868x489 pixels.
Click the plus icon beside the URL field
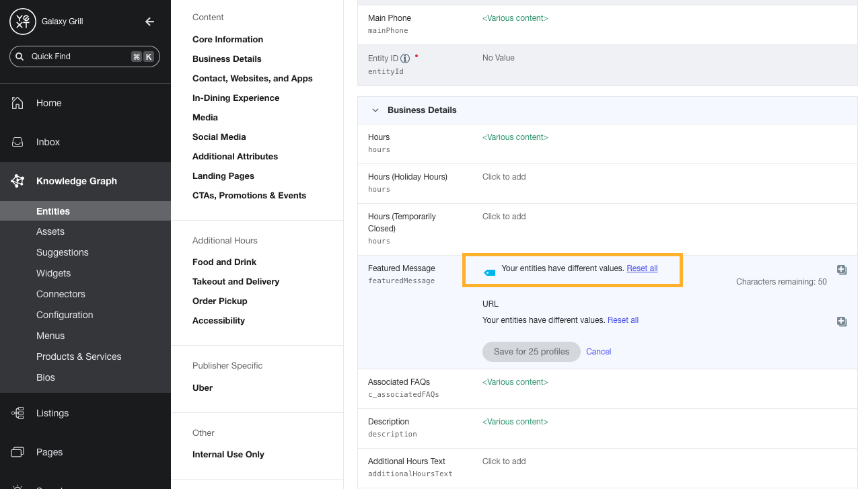[x=842, y=322]
